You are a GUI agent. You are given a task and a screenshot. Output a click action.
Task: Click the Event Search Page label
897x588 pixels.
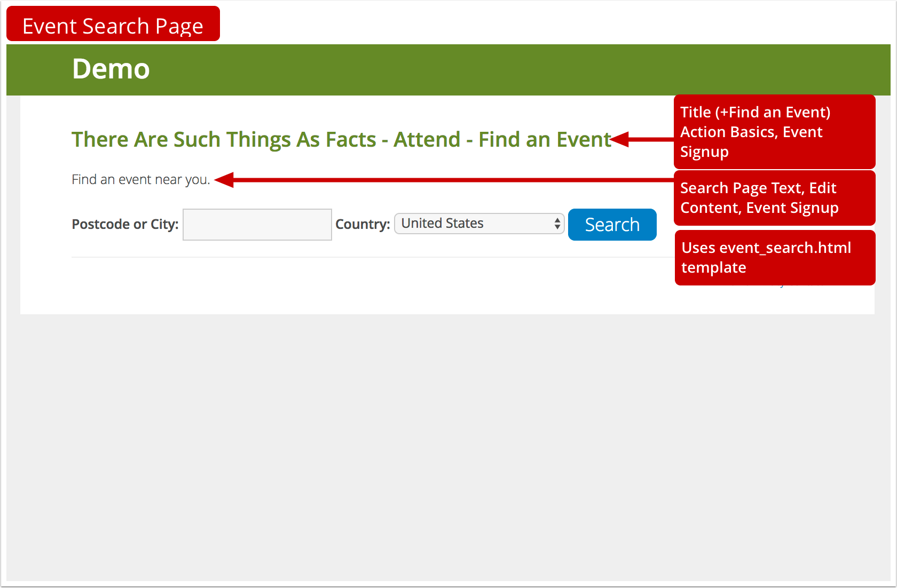pos(113,24)
